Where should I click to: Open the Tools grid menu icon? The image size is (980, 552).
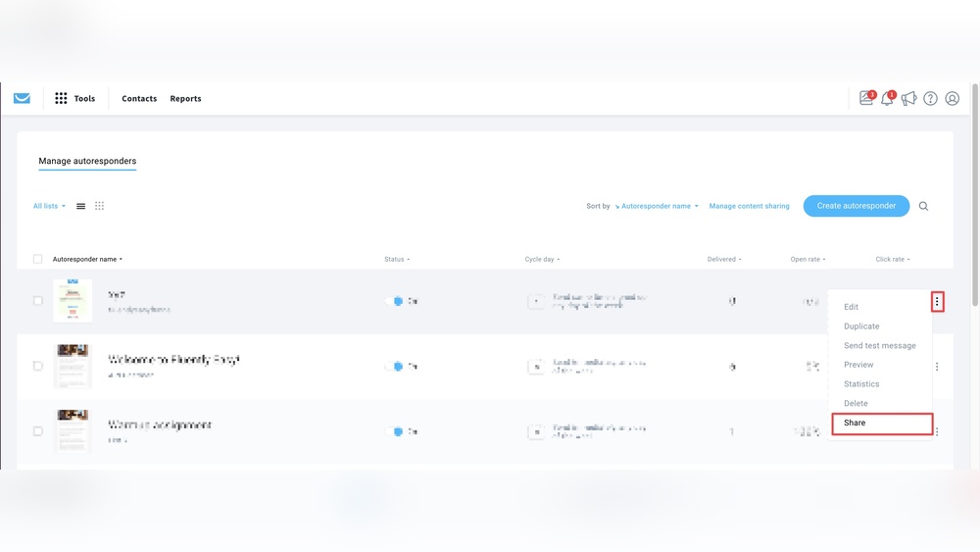tap(61, 98)
